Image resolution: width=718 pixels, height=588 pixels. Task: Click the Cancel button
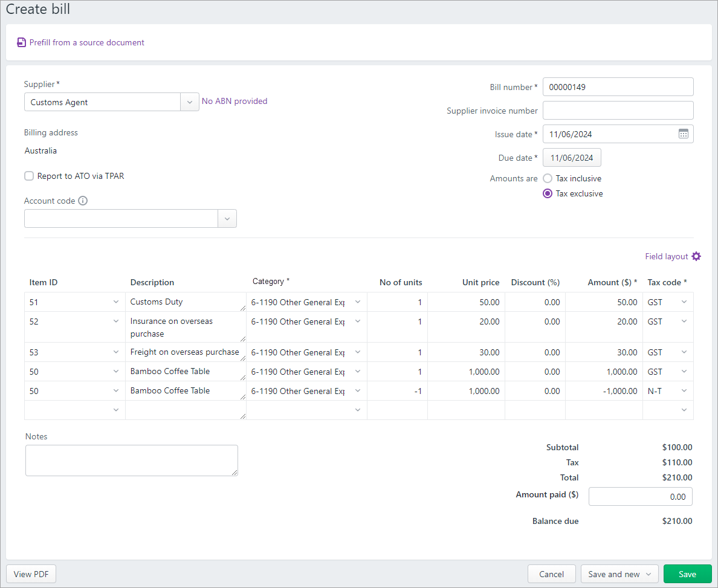click(x=551, y=573)
